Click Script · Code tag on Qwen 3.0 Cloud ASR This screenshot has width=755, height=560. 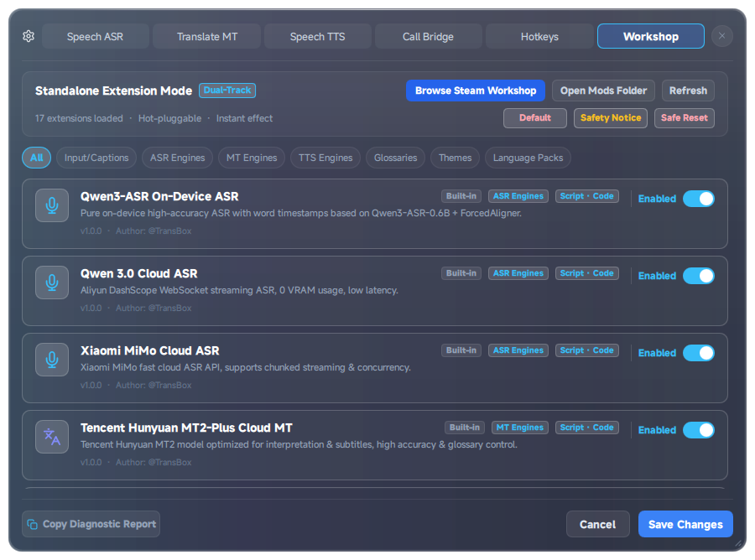point(587,273)
